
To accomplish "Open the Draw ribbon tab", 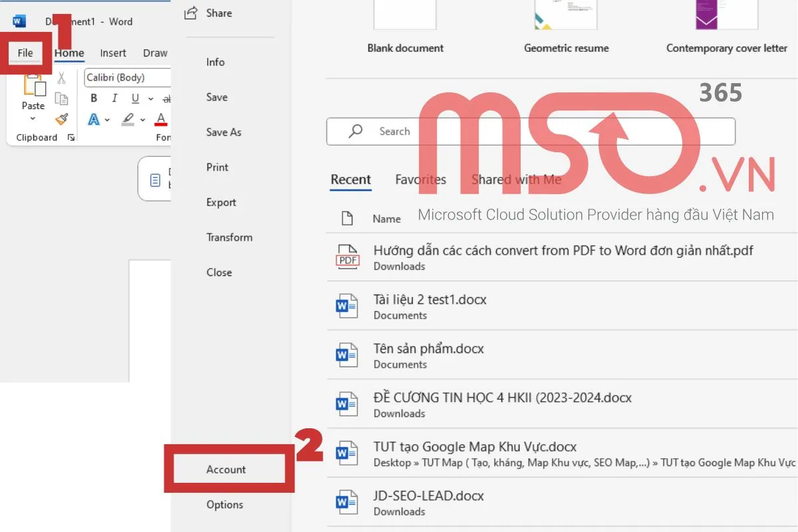I will 155,53.
